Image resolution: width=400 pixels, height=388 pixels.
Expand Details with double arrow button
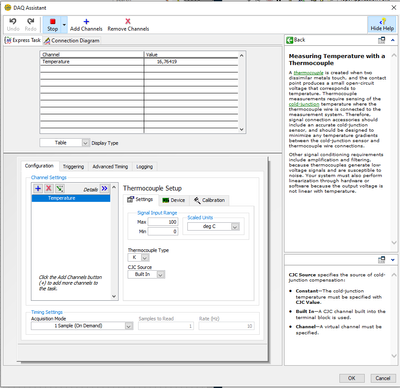point(105,188)
